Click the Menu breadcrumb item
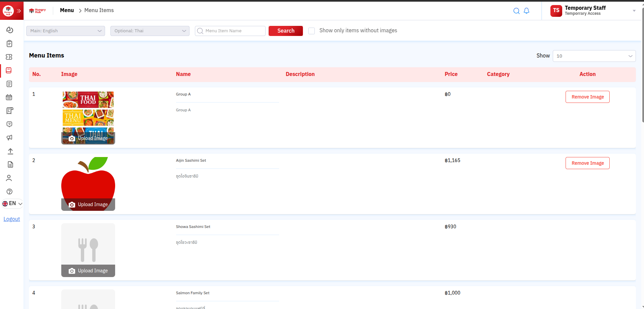This screenshot has width=644, height=309. click(x=67, y=10)
